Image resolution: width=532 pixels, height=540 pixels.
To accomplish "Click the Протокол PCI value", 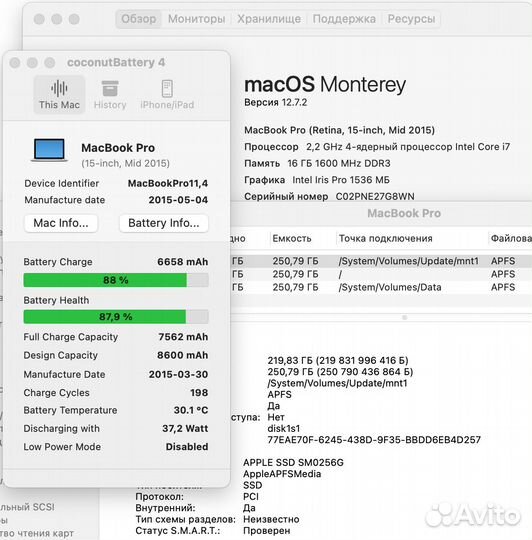I will [251, 497].
